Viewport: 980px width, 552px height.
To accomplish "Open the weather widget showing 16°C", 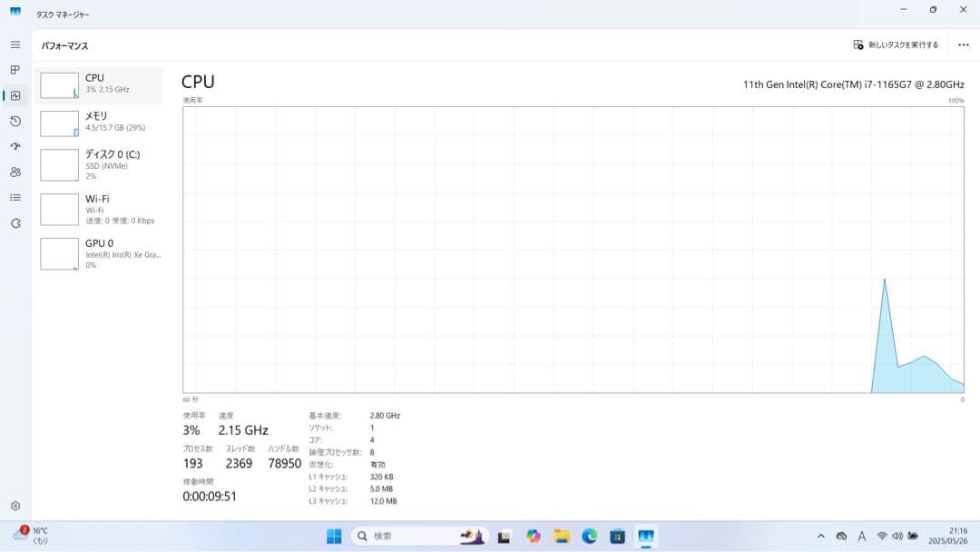I will tap(27, 536).
